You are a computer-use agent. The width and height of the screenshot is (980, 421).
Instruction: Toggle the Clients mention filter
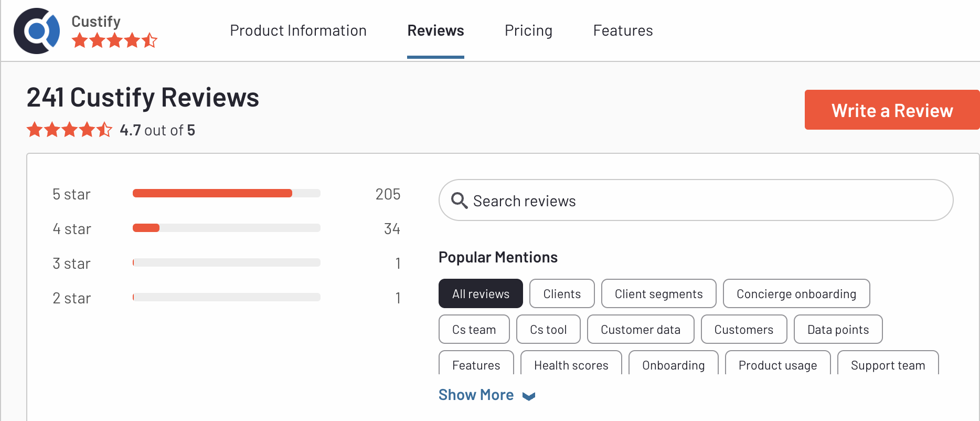point(562,293)
